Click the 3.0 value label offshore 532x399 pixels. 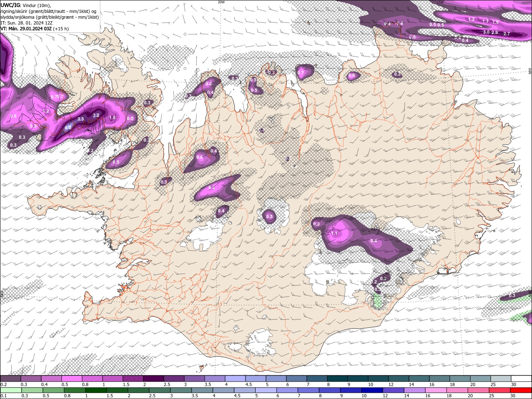[x=486, y=32]
